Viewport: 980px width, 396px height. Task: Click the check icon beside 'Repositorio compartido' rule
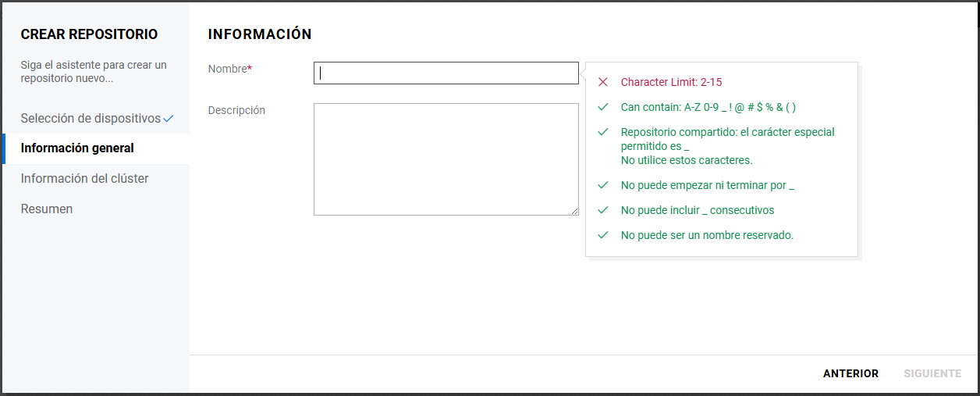pos(602,132)
